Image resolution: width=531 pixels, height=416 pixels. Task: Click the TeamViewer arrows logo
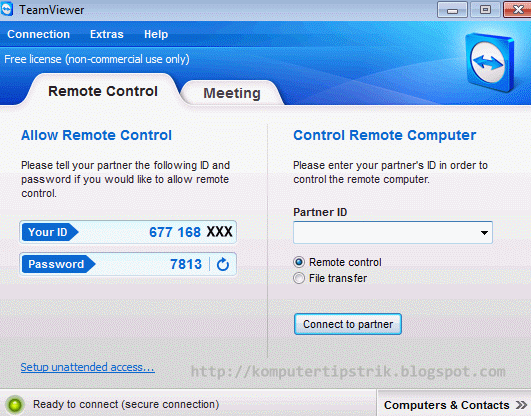[x=490, y=62]
